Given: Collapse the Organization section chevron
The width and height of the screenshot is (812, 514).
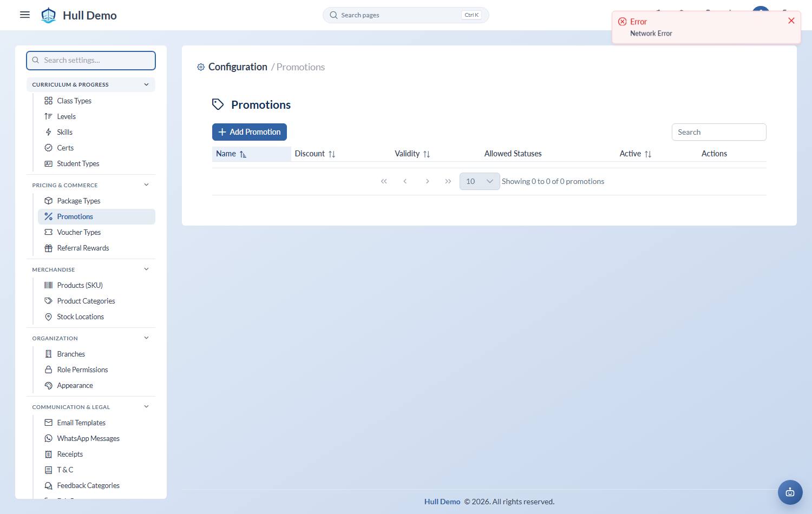Looking at the screenshot, I should pos(146,338).
